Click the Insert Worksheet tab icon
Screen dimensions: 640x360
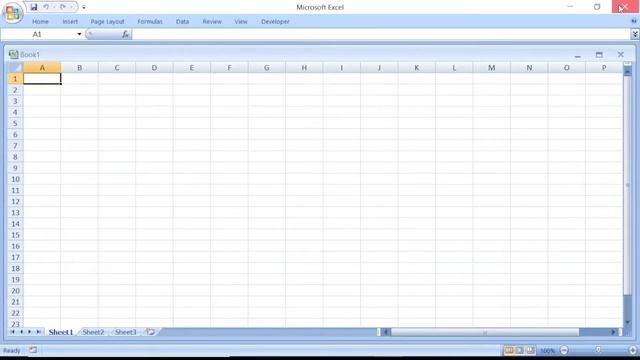point(150,332)
